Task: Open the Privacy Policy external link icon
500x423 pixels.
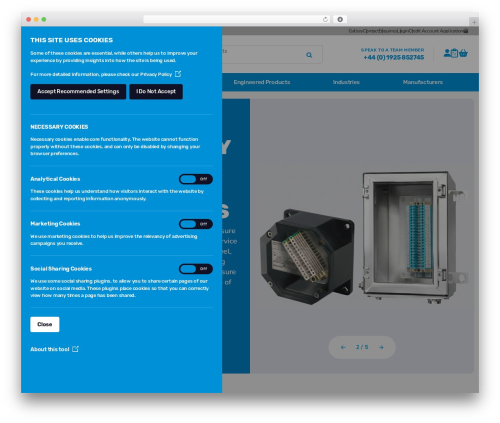Action: 178,74
